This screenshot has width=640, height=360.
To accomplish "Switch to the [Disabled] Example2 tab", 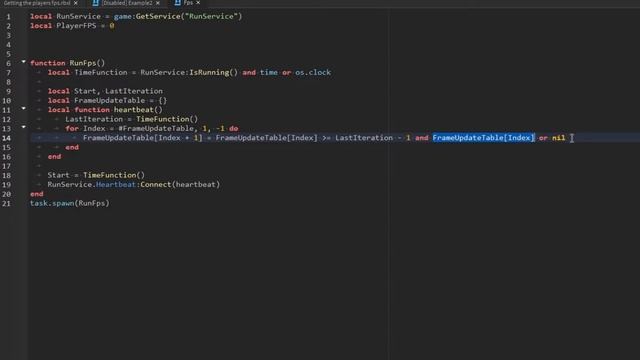I will pos(127,3).
